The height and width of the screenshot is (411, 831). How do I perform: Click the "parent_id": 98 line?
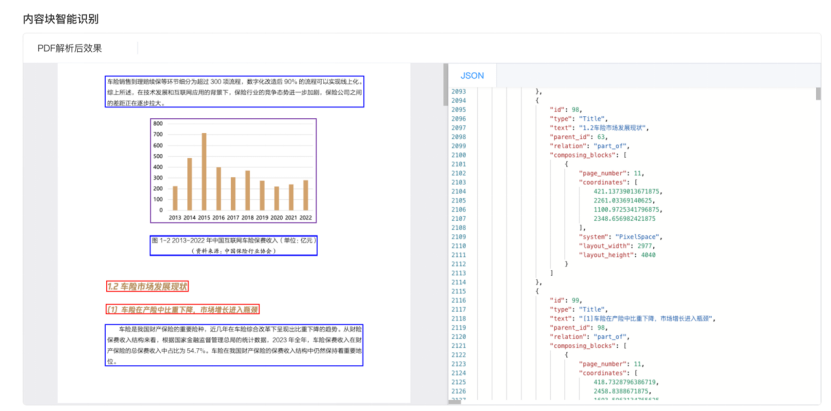(x=579, y=327)
